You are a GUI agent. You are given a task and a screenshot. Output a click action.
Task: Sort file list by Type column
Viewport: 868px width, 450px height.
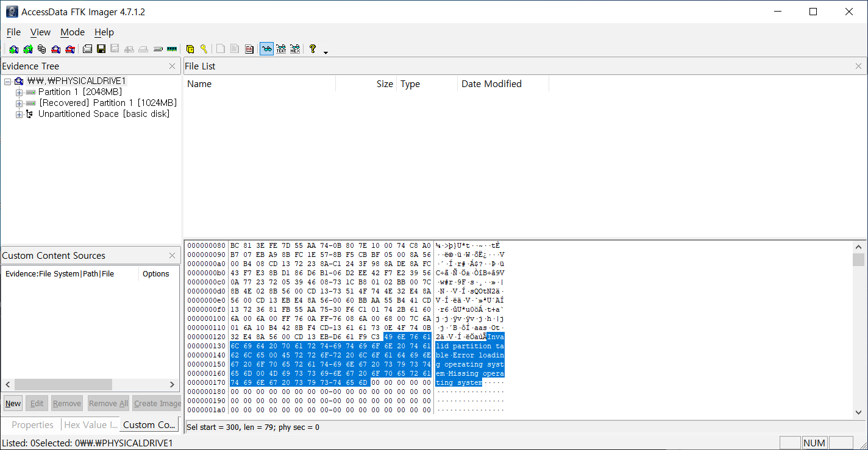427,84
